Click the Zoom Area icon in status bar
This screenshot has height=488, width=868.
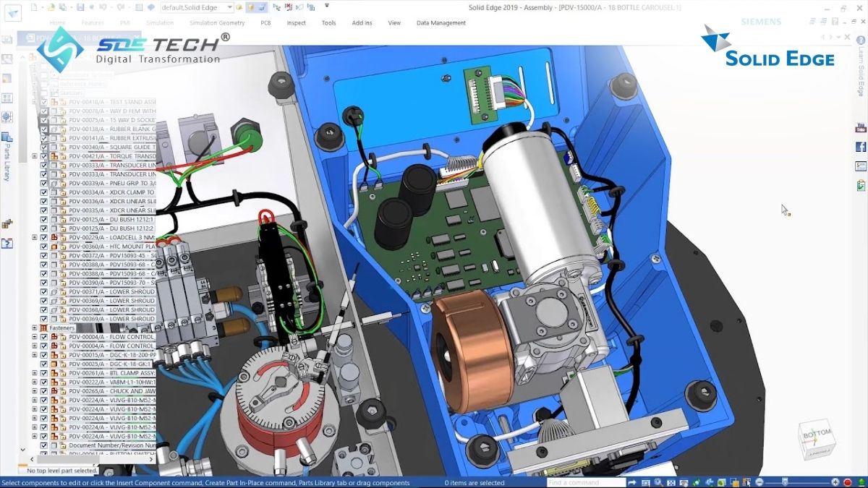pos(645,481)
